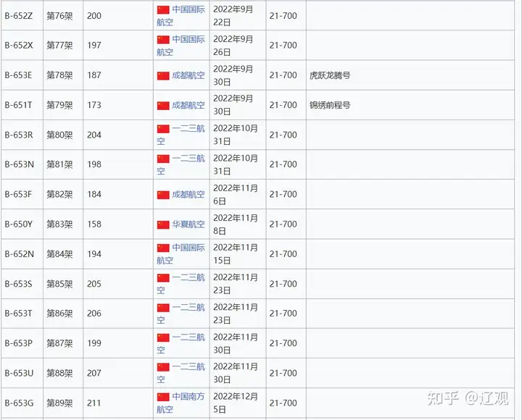
Task: Select registration cell B-653R
Action: pyautogui.click(x=22, y=135)
